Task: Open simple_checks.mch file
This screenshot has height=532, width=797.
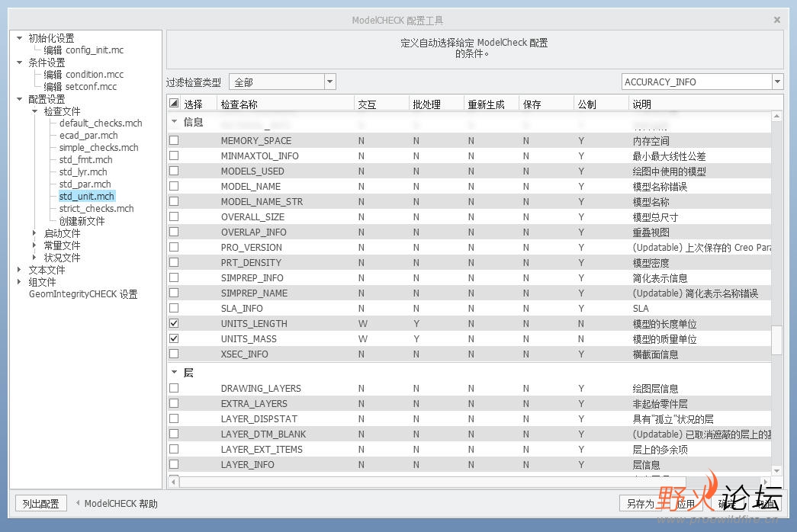Action: (x=98, y=147)
